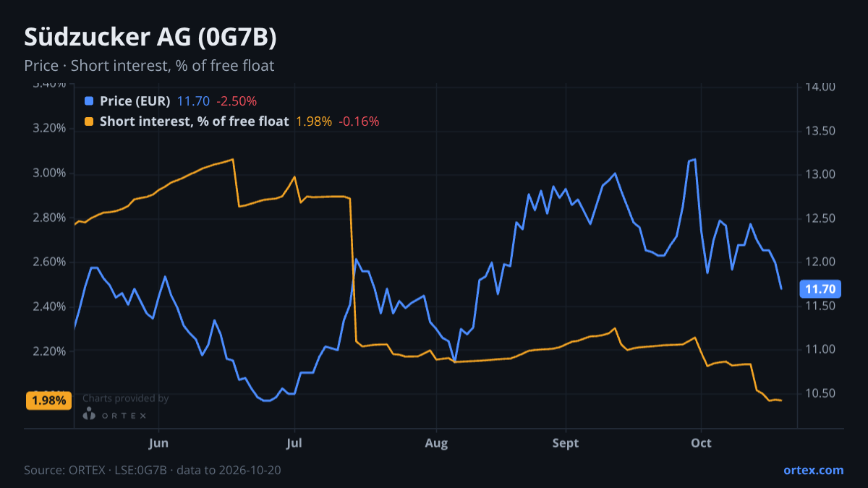Click the 12.50 right axis label
This screenshot has width=868, height=488.
click(x=820, y=218)
